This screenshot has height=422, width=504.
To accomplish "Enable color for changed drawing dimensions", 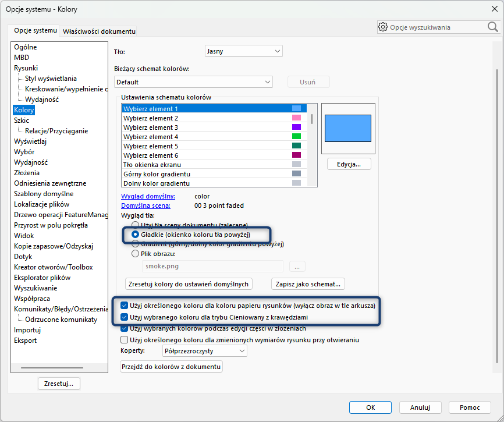I will [x=125, y=339].
